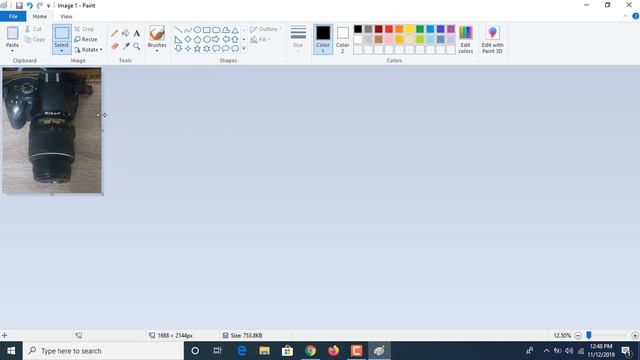Select Color 2 background box
Image resolution: width=640 pixels, height=360 pixels.
(342, 39)
